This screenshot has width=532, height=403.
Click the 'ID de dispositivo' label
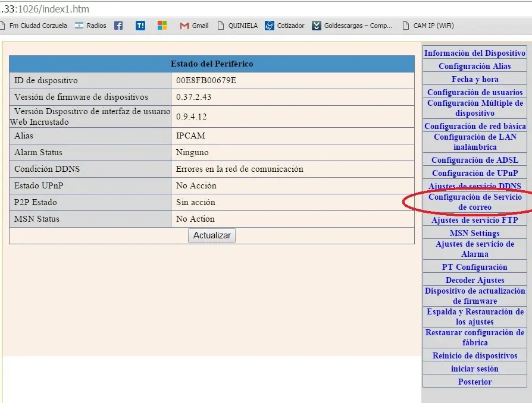click(x=46, y=81)
